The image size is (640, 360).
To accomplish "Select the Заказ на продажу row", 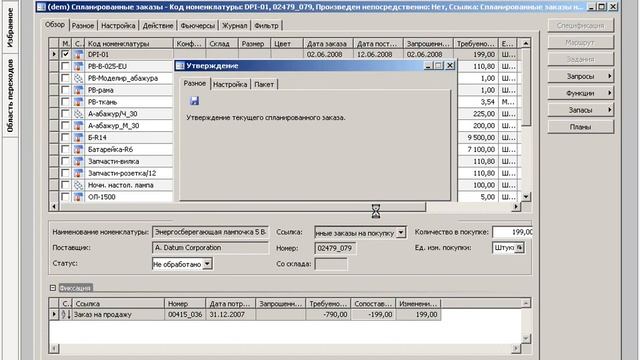I will coord(245,315).
